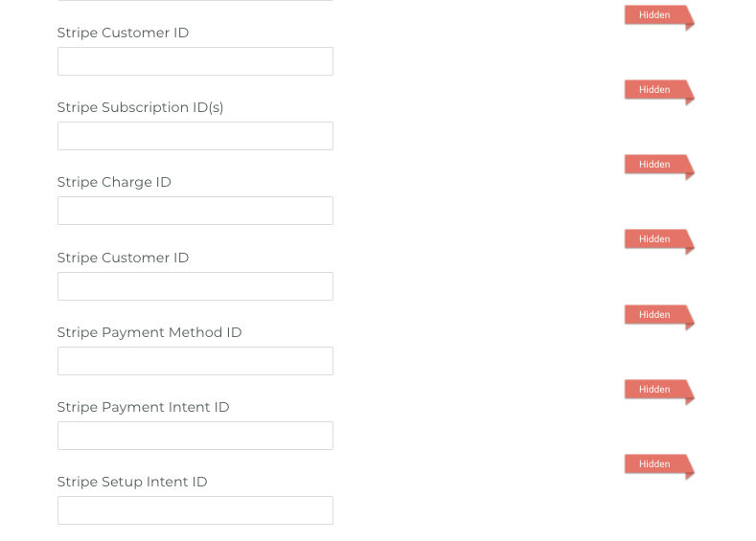Image resolution: width=756 pixels, height=541 pixels.
Task: Select the Stripe Customer ID field below Charge ID
Action: click(x=195, y=286)
